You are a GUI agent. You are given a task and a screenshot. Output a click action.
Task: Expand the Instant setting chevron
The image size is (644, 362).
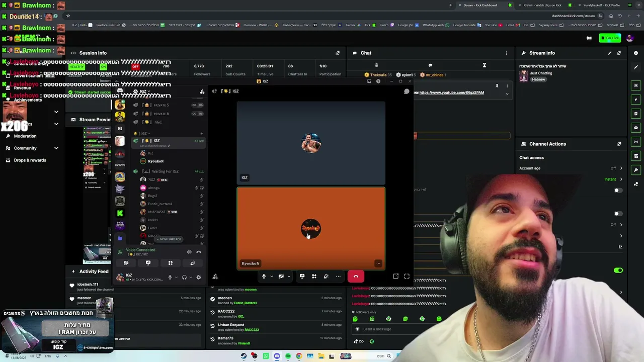click(621, 179)
